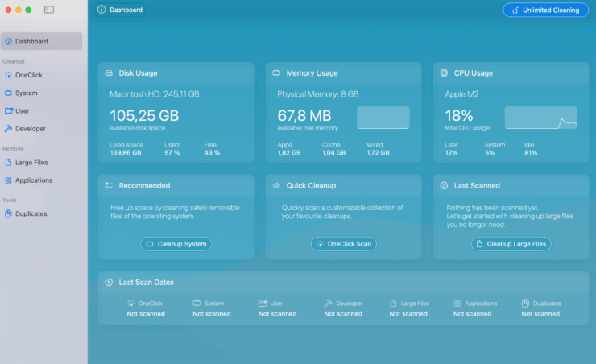Go to User cleanup section

(x=23, y=110)
